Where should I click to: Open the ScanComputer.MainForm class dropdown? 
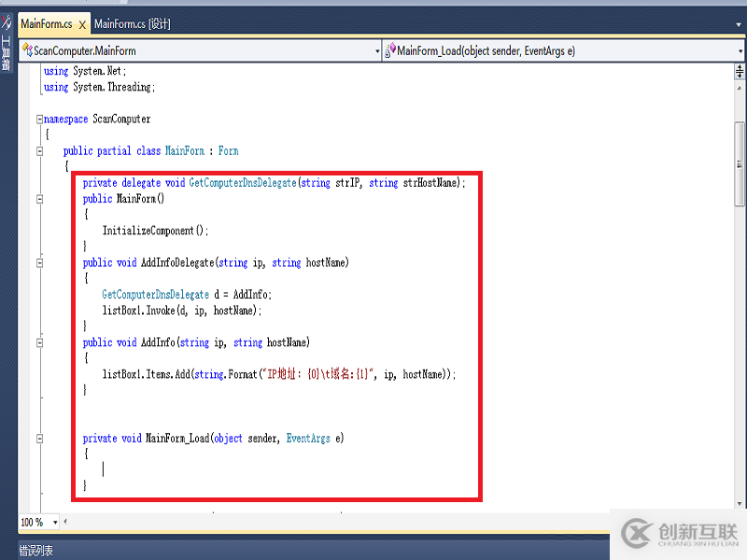pos(377,51)
